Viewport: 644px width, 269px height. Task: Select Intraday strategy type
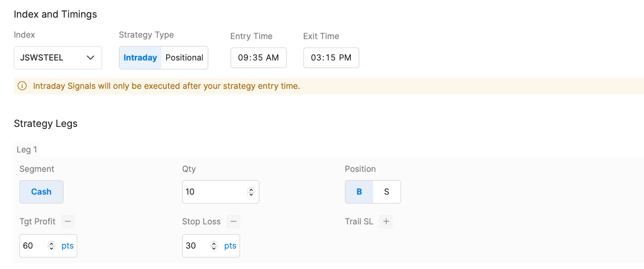coord(140,58)
